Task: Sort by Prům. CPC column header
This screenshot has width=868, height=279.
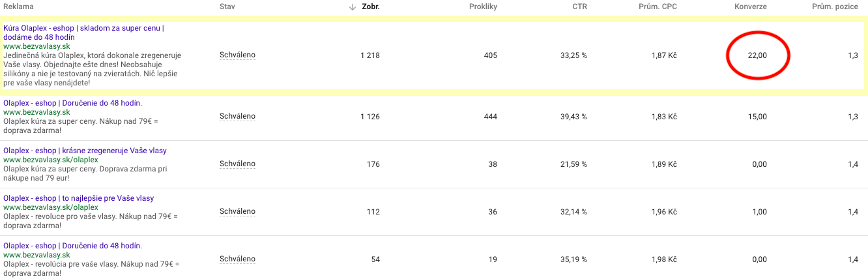Action: click(658, 7)
